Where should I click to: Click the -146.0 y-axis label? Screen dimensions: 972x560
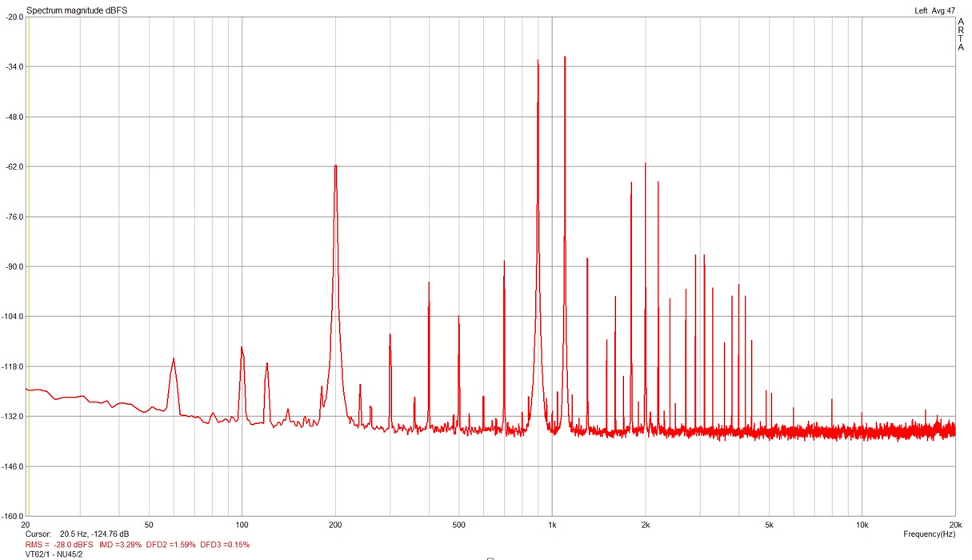11,466
